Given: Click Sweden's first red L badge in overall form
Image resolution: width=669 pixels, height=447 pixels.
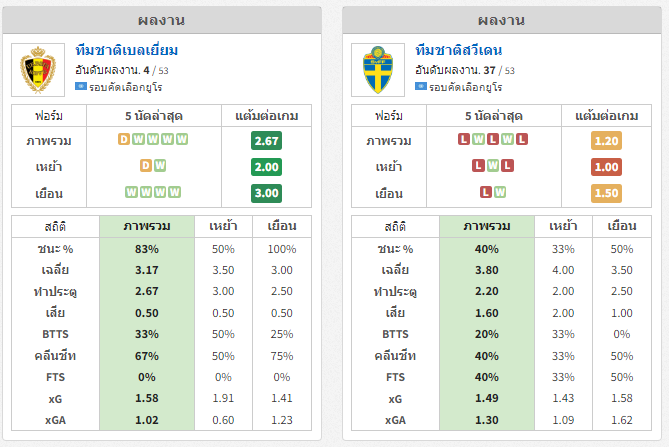Looking at the screenshot, I should (464, 139).
